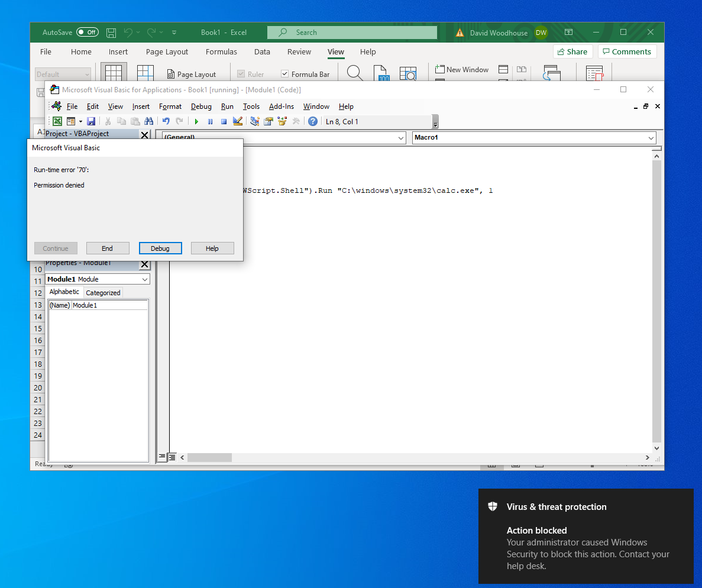Open Object Browser icon in VBA toolbar
The image size is (702, 588).
(x=282, y=121)
